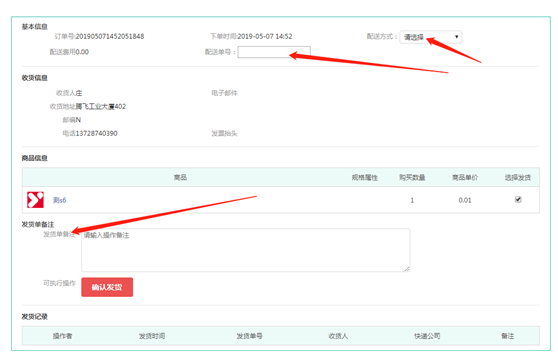Click the 选择发货 column header
The image size is (558, 363).
click(518, 177)
